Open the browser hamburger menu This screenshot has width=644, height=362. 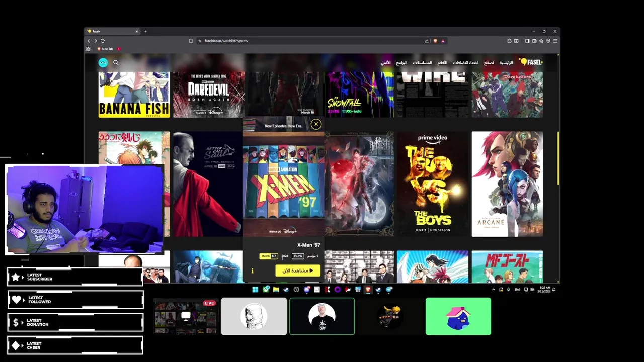click(x=555, y=41)
